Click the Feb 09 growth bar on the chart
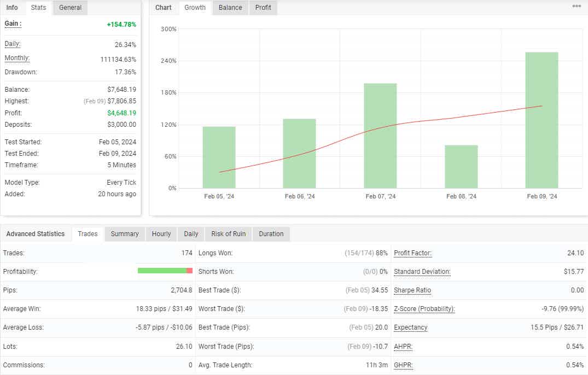 click(541, 118)
